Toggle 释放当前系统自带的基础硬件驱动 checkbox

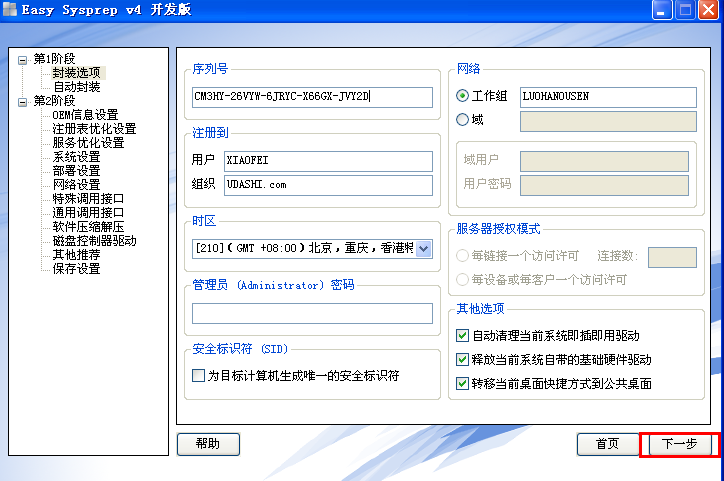click(462, 359)
